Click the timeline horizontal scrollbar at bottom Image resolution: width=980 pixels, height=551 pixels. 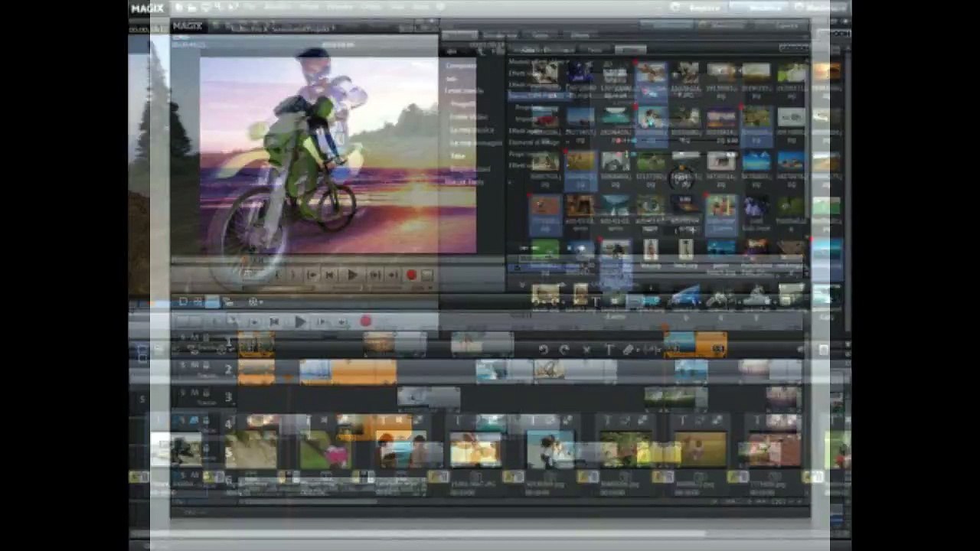coord(309,503)
